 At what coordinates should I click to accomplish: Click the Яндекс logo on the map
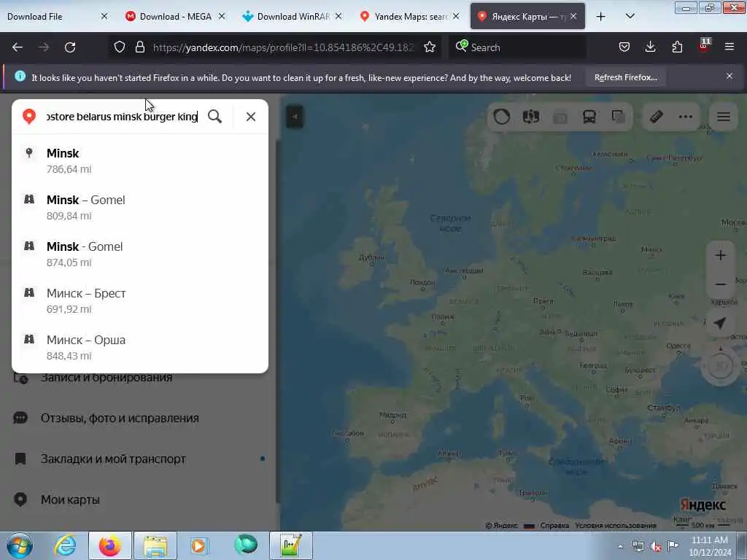[703, 505]
